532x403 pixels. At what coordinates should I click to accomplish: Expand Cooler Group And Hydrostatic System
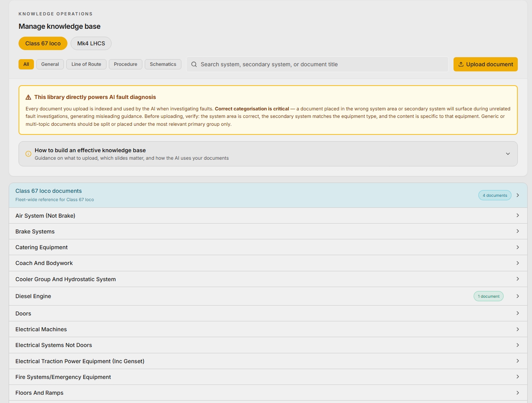(x=268, y=279)
